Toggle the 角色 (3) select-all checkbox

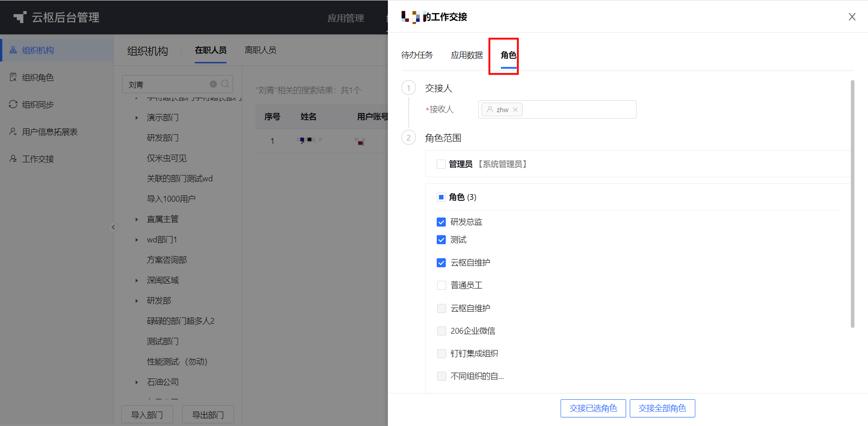pos(441,197)
